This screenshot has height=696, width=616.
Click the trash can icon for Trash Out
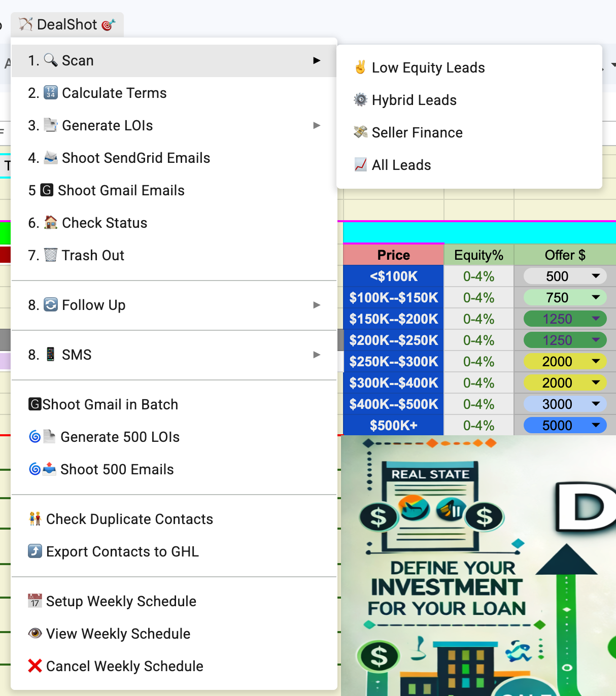(x=50, y=255)
